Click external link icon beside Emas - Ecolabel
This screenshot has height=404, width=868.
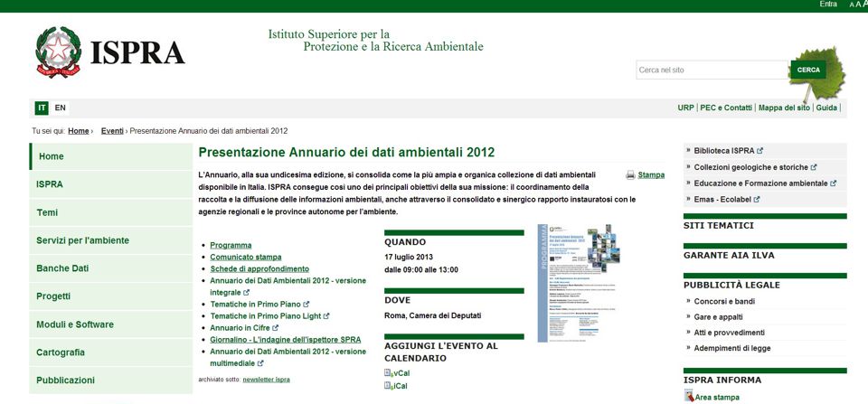(757, 199)
